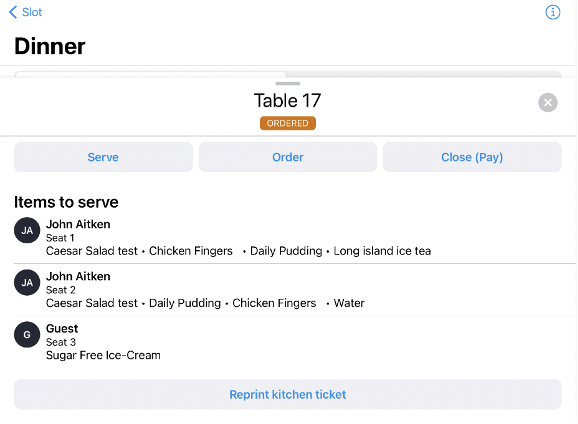Viewport: 578px width, 424px height.
Task: Click the Serve button
Action: [x=103, y=157]
